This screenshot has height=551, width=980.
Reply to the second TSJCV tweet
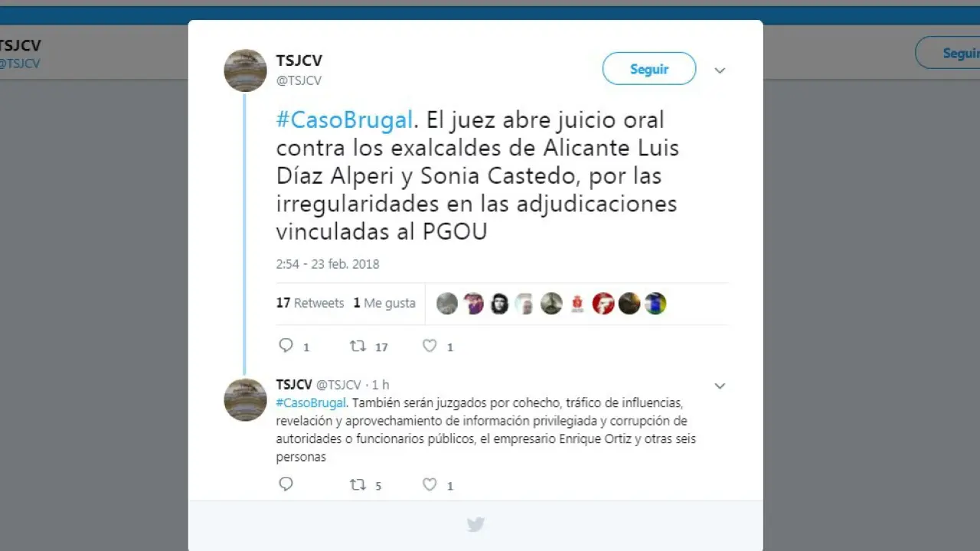click(x=286, y=484)
